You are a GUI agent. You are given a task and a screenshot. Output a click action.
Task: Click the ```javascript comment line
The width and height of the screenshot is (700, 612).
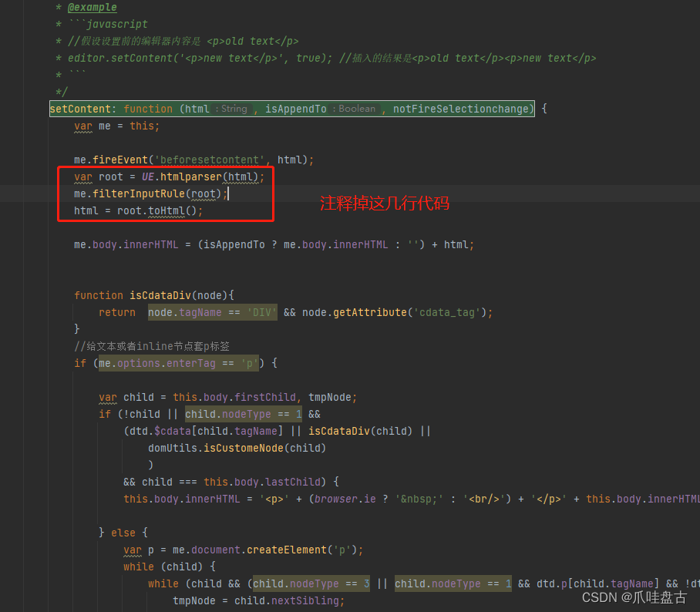101,24
